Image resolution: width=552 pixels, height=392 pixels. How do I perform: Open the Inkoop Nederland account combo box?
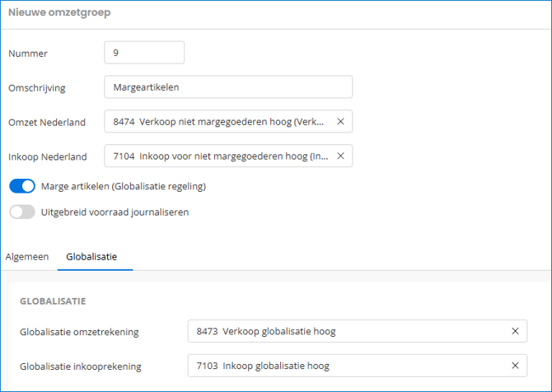(x=218, y=156)
